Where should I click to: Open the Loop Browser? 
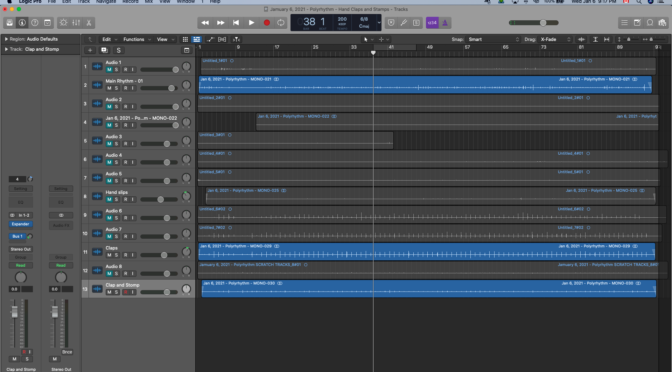[650, 23]
